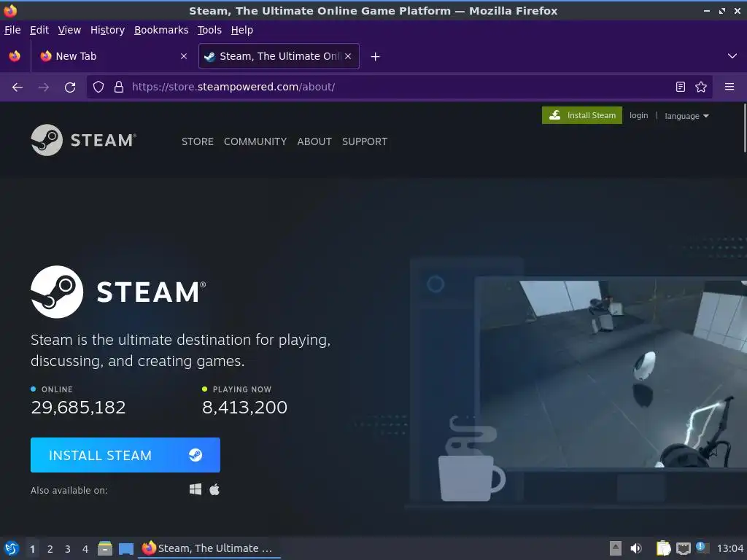
Task: Toggle reader view icon in address bar
Action: 681,87
